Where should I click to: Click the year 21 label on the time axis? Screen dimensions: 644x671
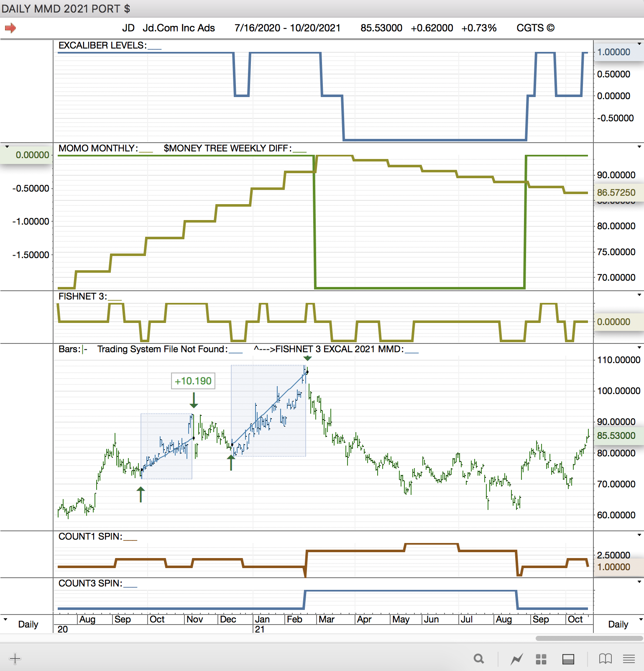coord(260,629)
